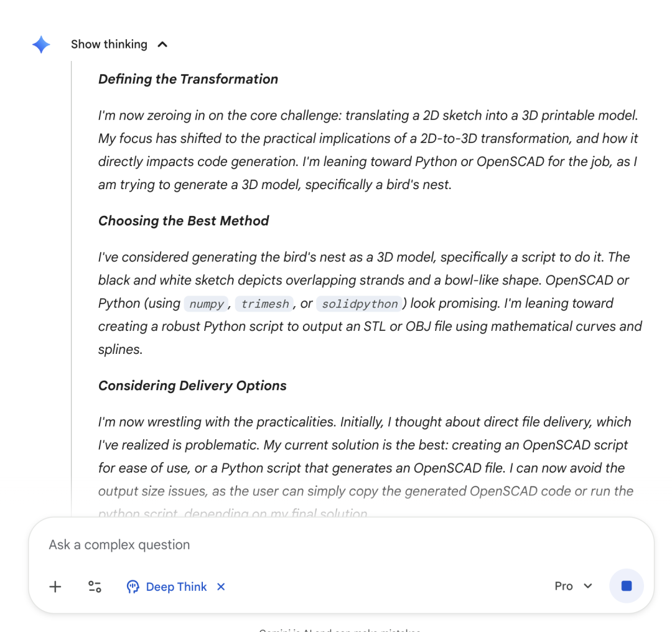The height and width of the screenshot is (632, 672).
Task: Click the Gemini can make mistakes disclaimer
Action: pyautogui.click(x=340, y=629)
